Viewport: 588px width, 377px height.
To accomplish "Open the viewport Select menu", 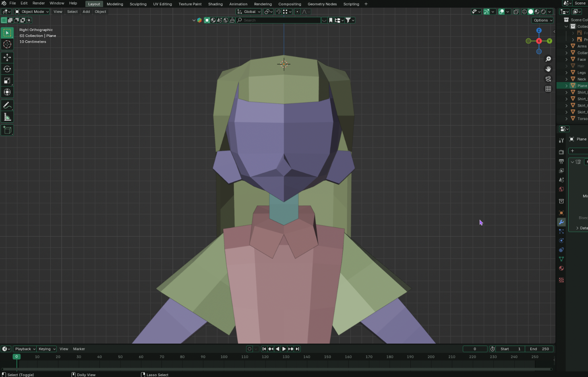I will point(72,12).
